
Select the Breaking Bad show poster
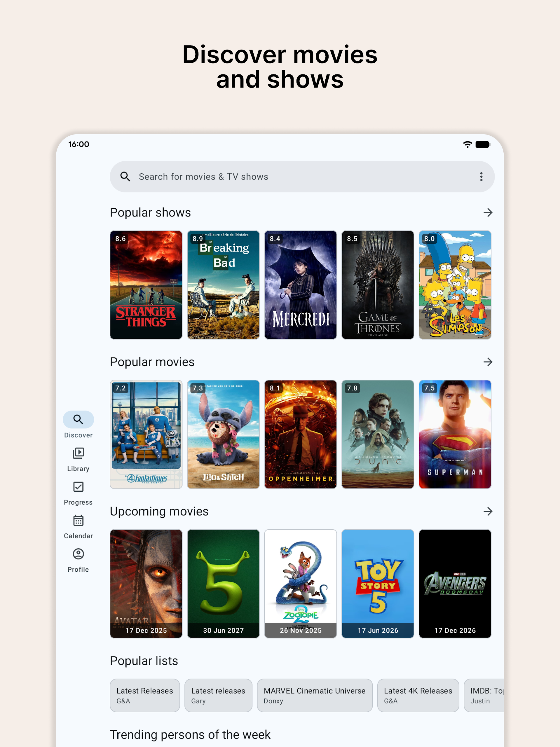[x=223, y=285]
